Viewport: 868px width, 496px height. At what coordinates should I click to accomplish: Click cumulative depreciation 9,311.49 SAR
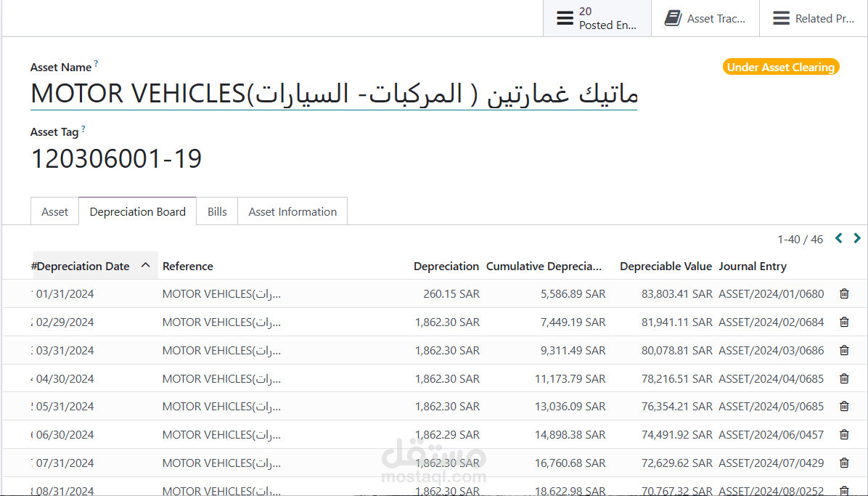coord(573,350)
